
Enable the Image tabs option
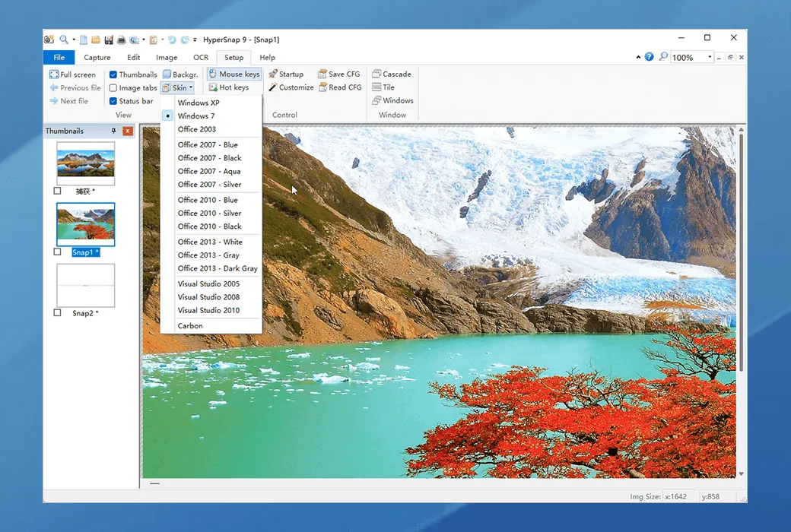[x=113, y=87]
